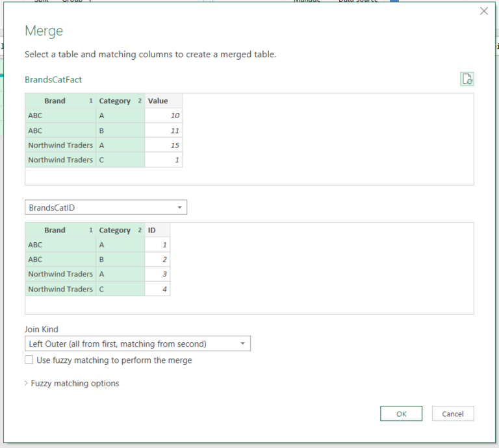
Task: Select the Category column header in BrandsCatFact
Action: pyautogui.click(x=120, y=101)
